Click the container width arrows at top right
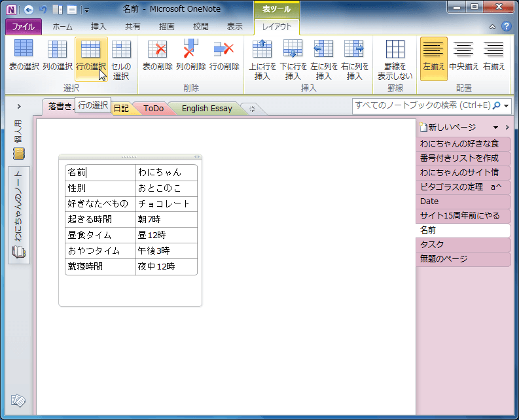 pos(197,157)
